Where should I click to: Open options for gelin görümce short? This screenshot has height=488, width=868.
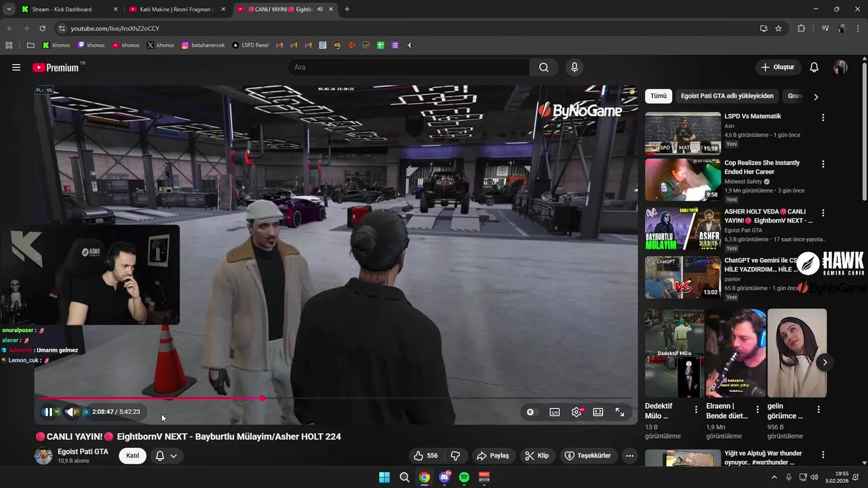click(818, 409)
